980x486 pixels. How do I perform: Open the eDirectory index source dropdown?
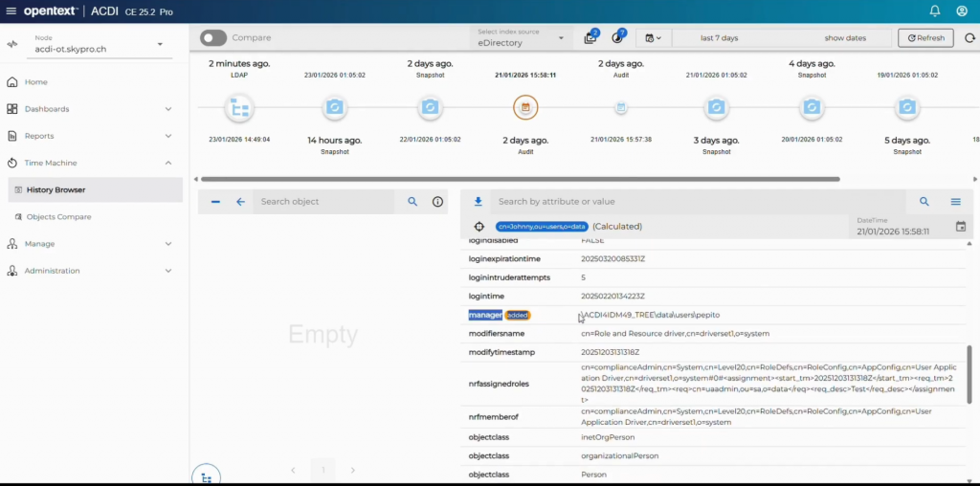(x=521, y=38)
